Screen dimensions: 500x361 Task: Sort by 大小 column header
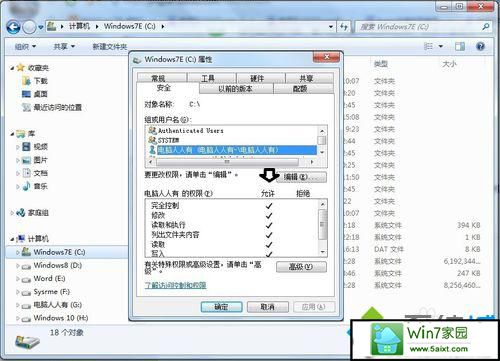(449, 64)
